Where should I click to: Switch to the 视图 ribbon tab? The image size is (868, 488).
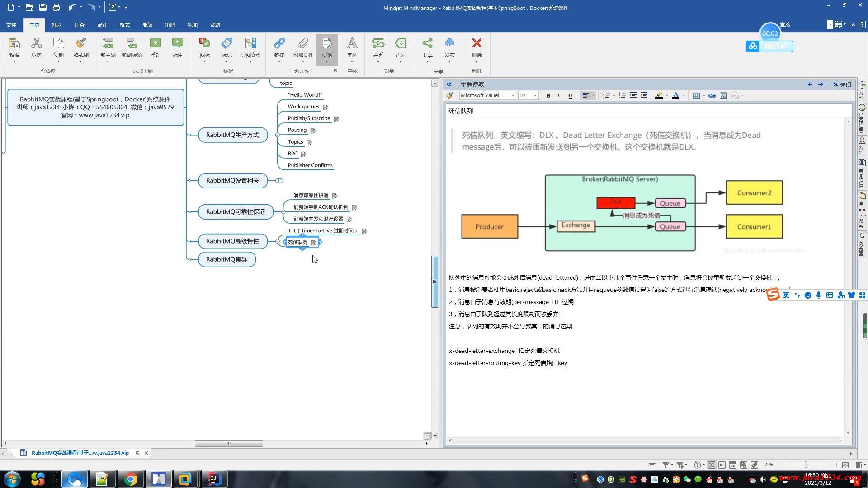click(192, 25)
